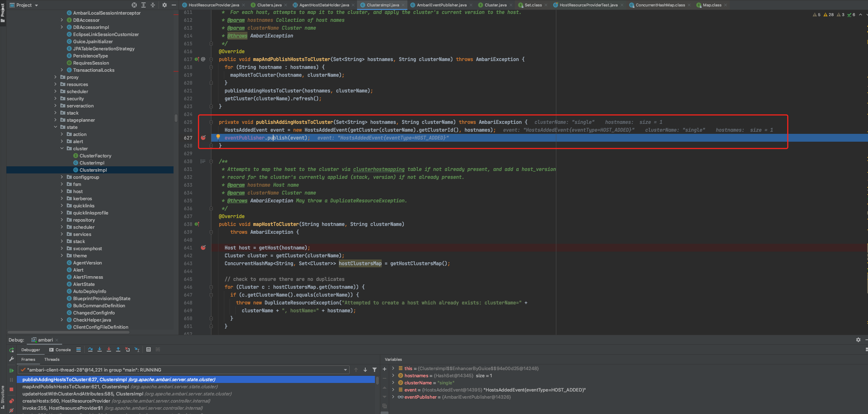868x414 pixels.
Task: Open the thread selector dropdown
Action: [x=184, y=370]
